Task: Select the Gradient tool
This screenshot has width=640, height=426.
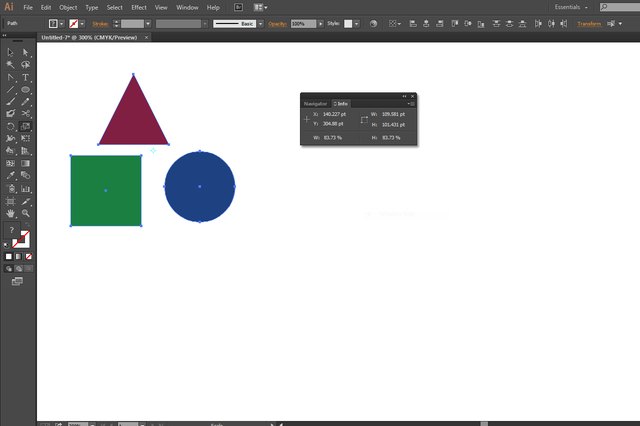Action: click(25, 163)
